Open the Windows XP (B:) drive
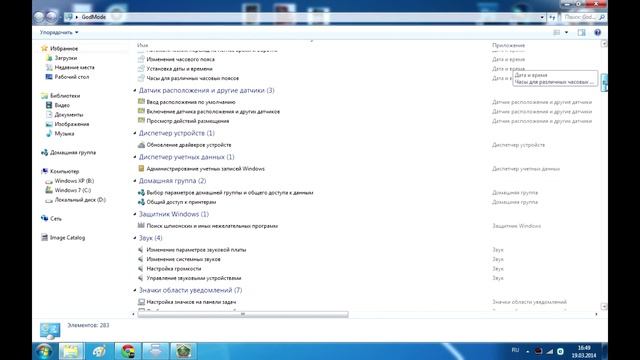The height and width of the screenshot is (360, 640). click(x=74, y=181)
